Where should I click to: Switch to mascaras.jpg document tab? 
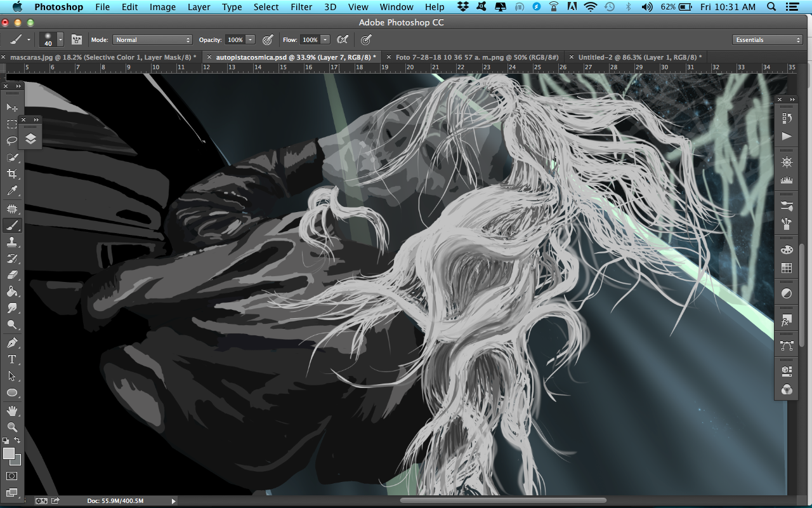[103, 57]
